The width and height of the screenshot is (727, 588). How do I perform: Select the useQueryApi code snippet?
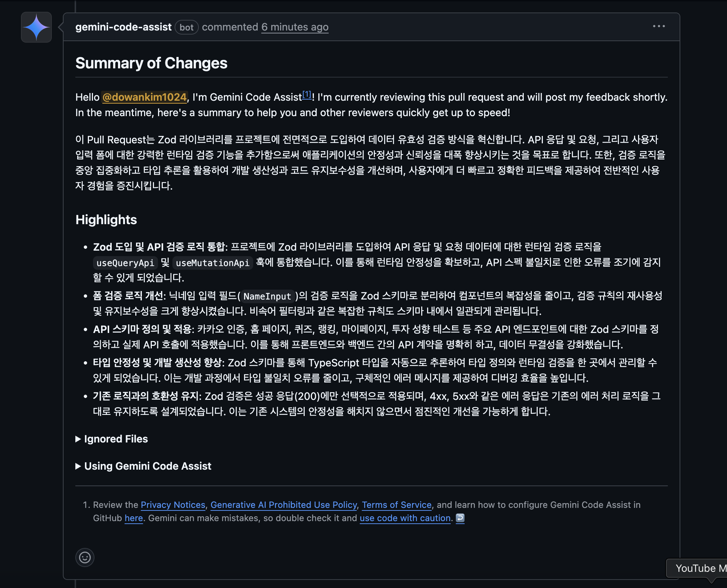tap(125, 263)
